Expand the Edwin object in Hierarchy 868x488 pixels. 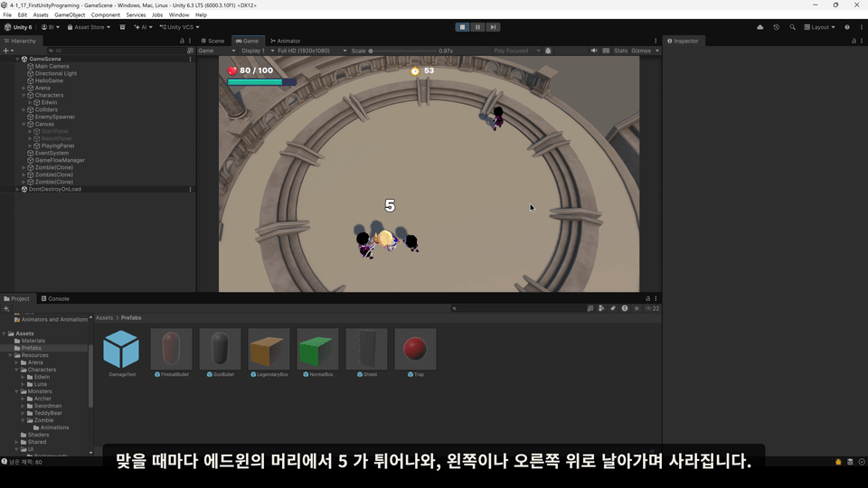30,102
